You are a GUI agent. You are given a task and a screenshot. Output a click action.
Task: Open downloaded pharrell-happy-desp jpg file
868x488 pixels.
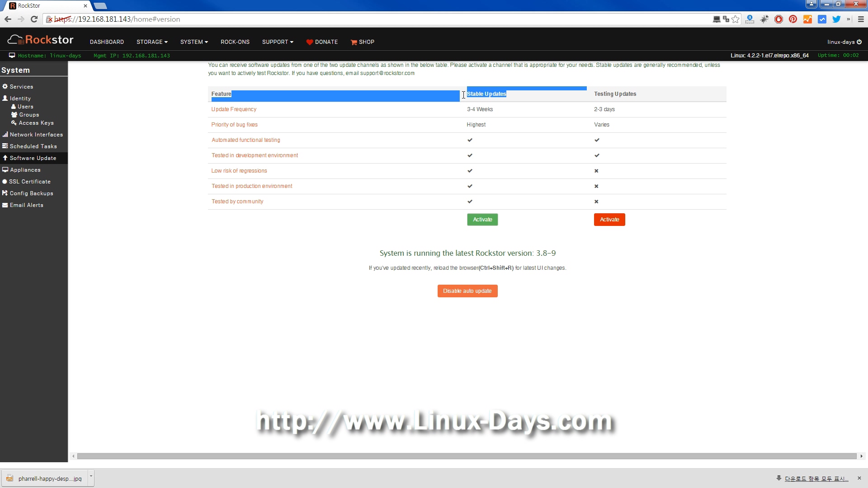[45, 479]
